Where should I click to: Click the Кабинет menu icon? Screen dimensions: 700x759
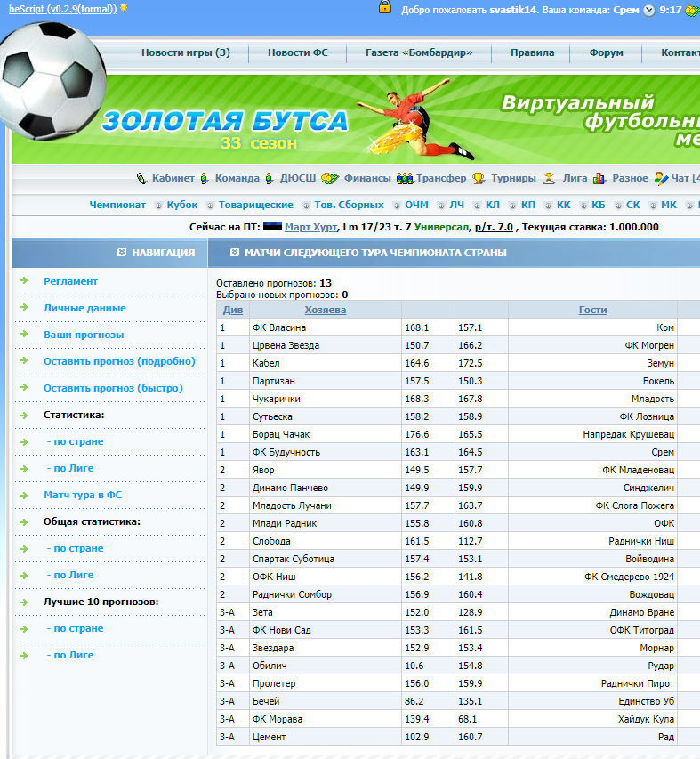141,179
